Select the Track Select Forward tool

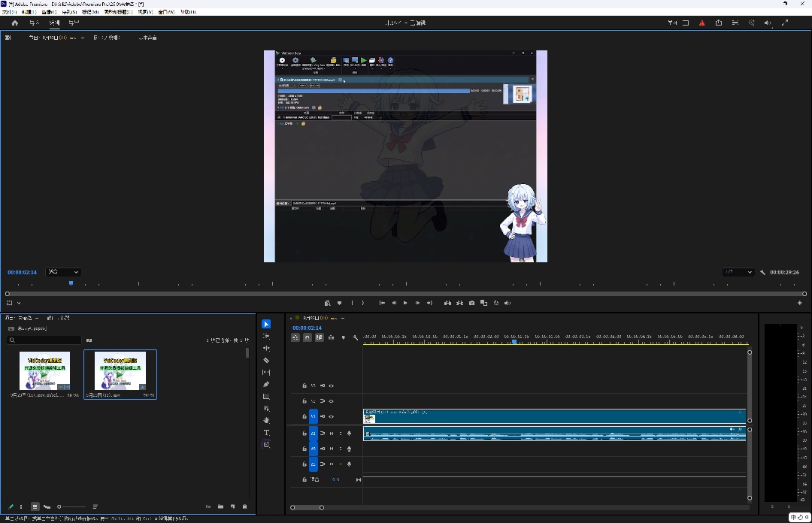(x=266, y=336)
